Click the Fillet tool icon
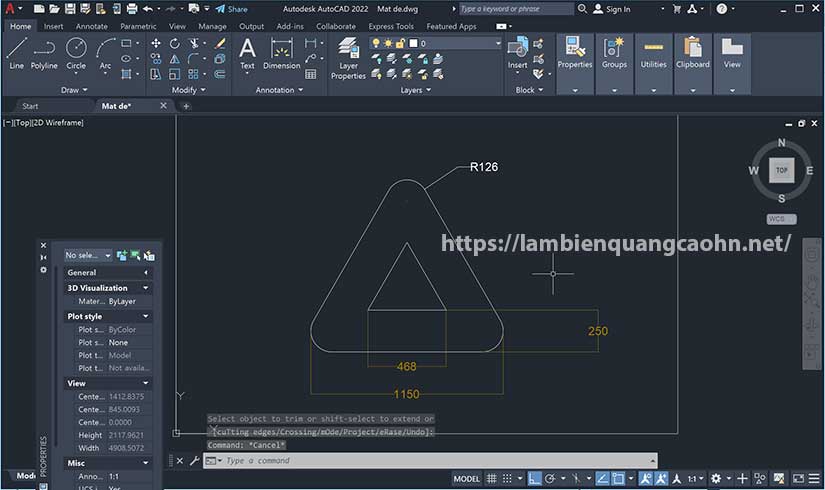 [x=194, y=58]
